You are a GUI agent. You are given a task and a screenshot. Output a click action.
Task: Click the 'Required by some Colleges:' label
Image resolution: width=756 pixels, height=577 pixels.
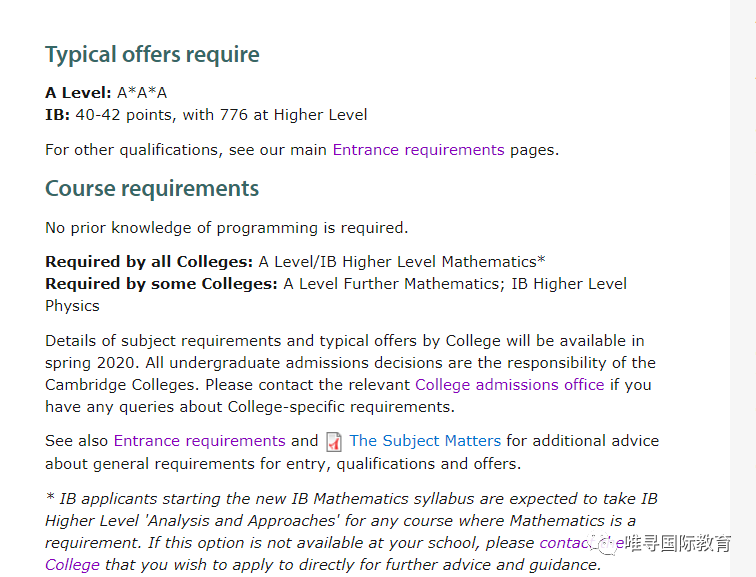point(161,283)
